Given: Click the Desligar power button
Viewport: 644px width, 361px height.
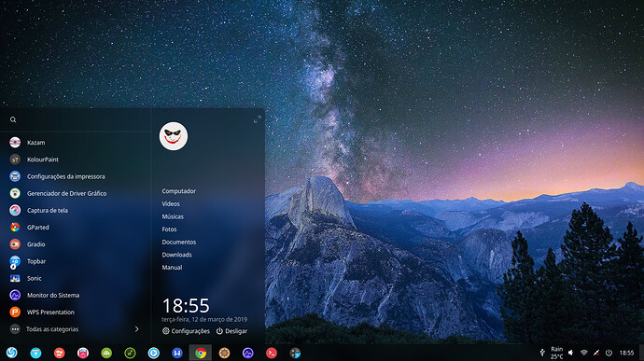Looking at the screenshot, I should (231, 331).
